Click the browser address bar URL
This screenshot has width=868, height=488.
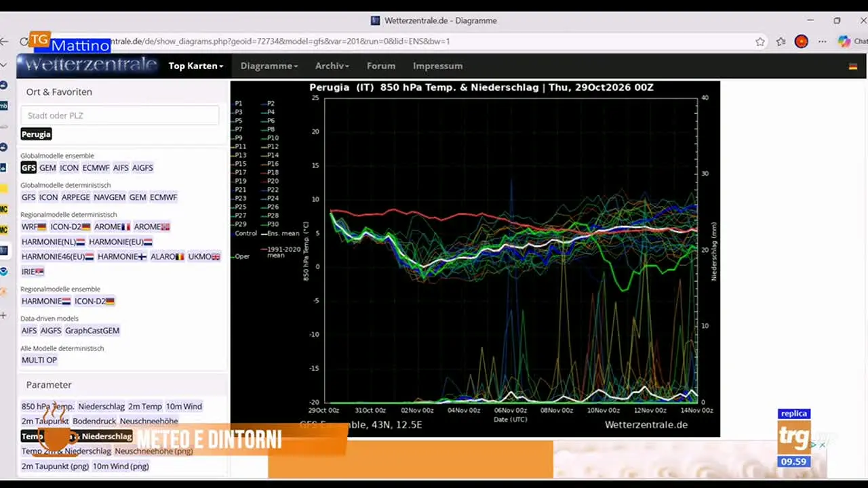280,41
